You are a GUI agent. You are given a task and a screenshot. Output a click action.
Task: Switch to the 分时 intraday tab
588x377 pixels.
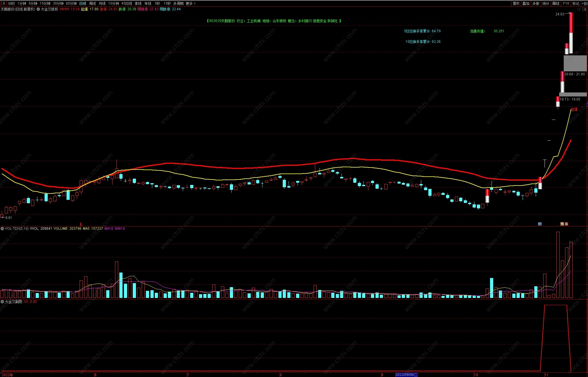pos(11,3)
